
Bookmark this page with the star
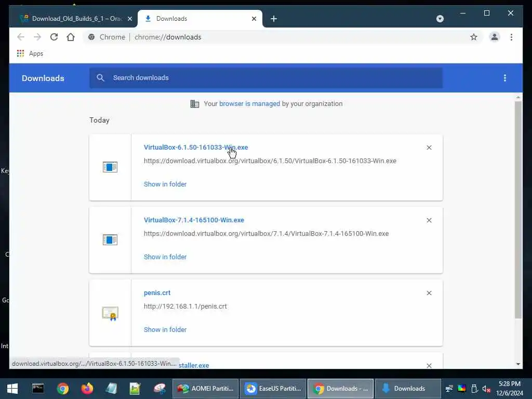(x=474, y=37)
